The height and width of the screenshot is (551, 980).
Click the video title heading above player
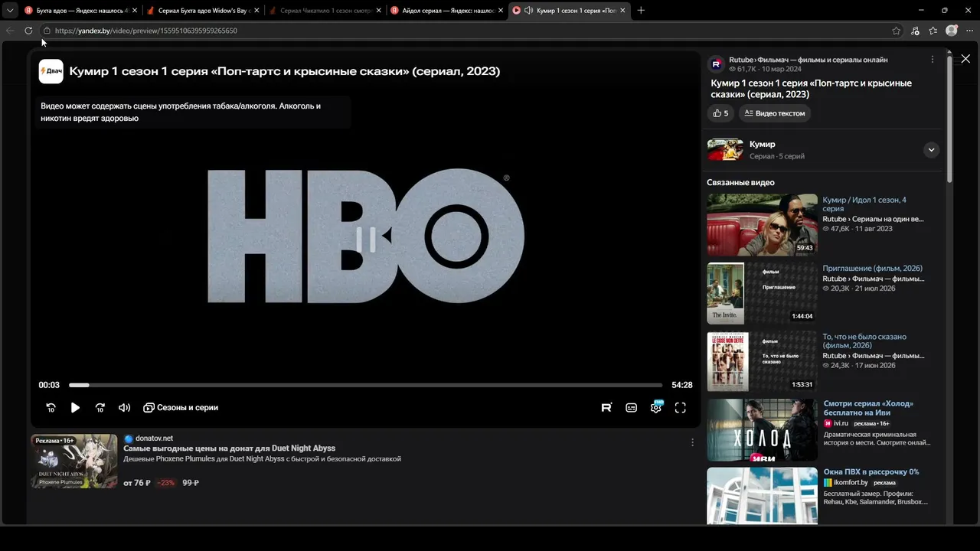[x=285, y=71]
